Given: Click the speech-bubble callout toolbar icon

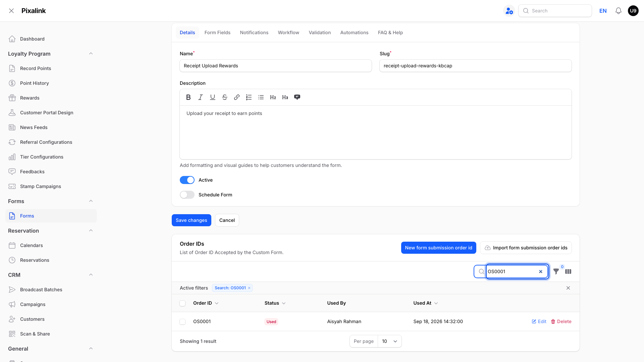Looking at the screenshot, I should pos(297,97).
